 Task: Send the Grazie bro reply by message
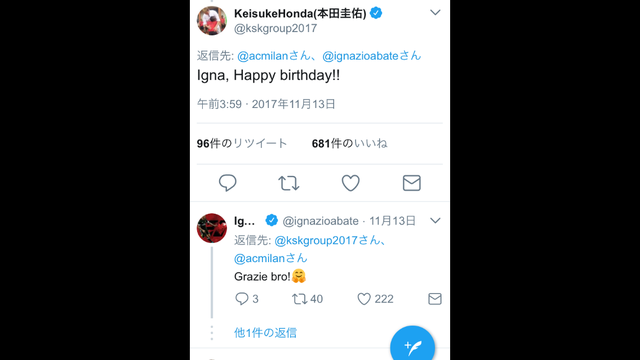click(435, 299)
